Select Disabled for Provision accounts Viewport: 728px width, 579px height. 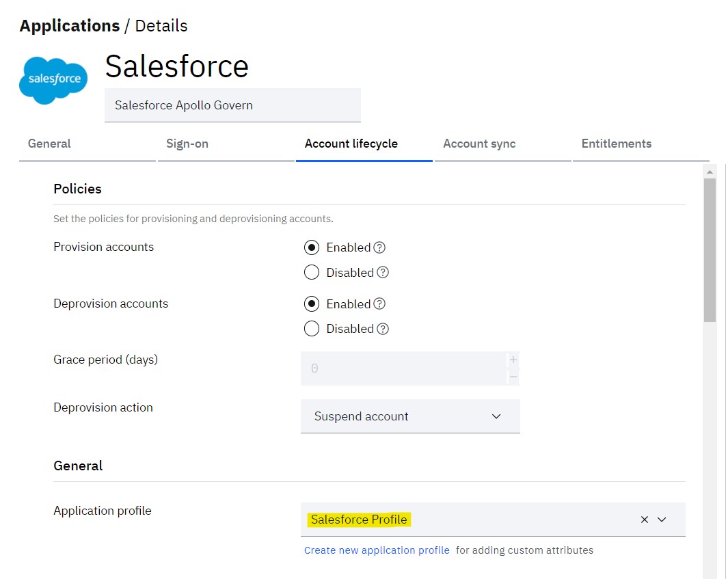tap(312, 272)
